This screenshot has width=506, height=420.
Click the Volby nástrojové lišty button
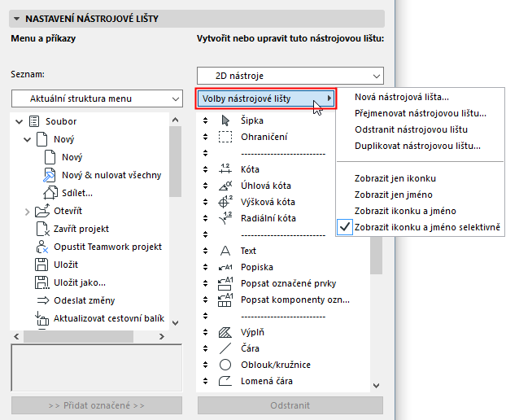tap(266, 99)
